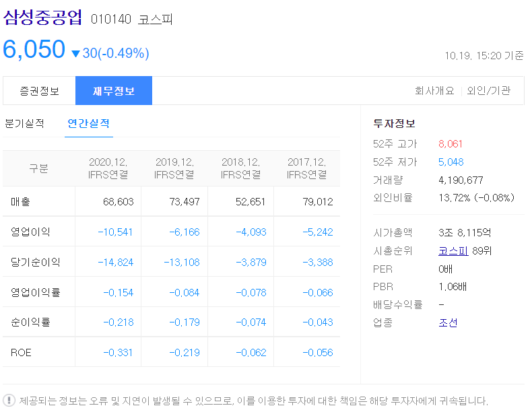Click the 2018.12. IFRS연결 column header
The image size is (532, 408).
240,168
